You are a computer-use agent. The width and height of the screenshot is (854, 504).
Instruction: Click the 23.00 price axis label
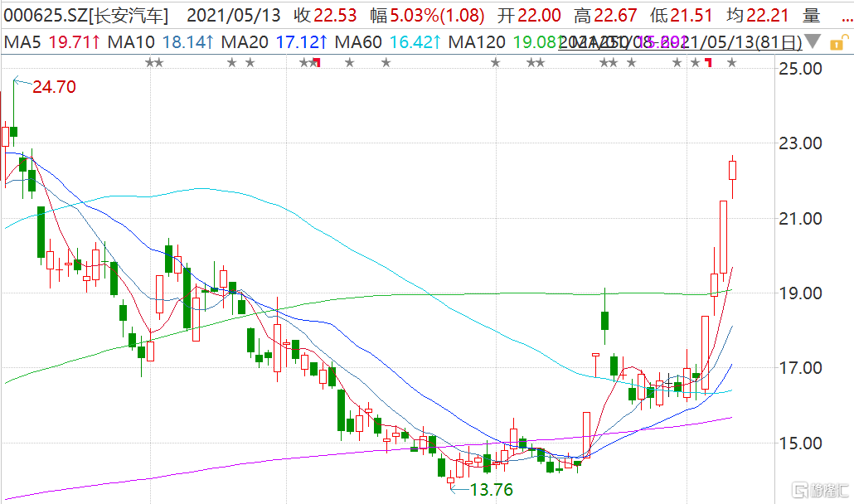click(800, 143)
